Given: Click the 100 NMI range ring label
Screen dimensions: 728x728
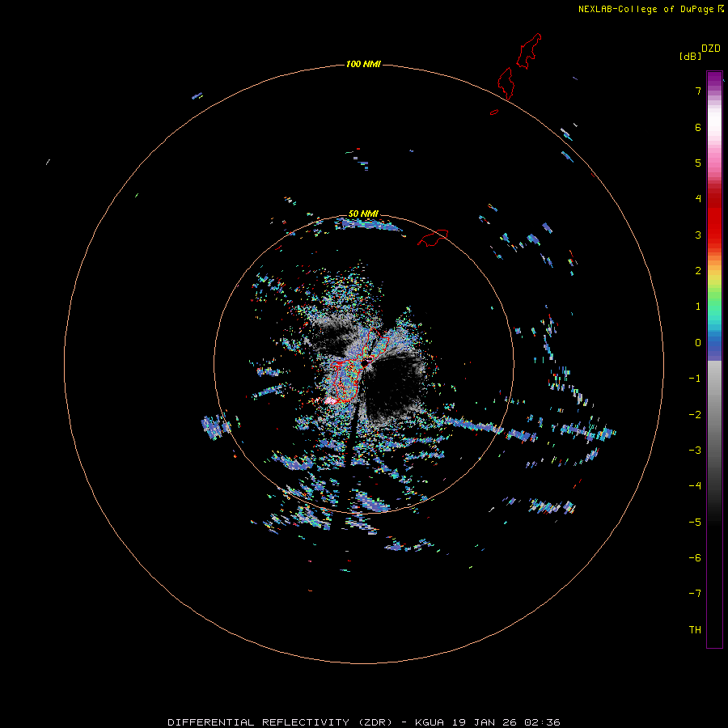Looking at the screenshot, I should (363, 64).
